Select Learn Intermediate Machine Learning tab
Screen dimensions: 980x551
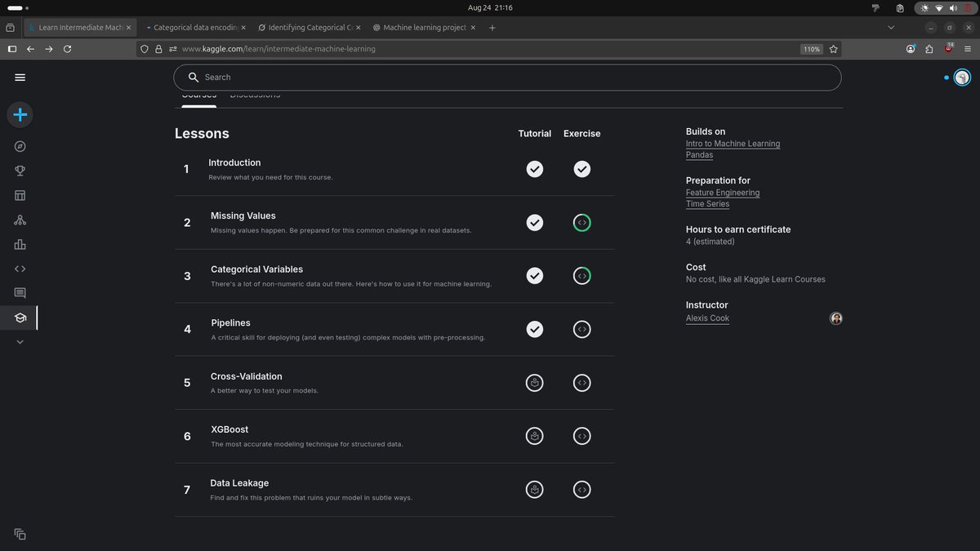(x=78, y=27)
